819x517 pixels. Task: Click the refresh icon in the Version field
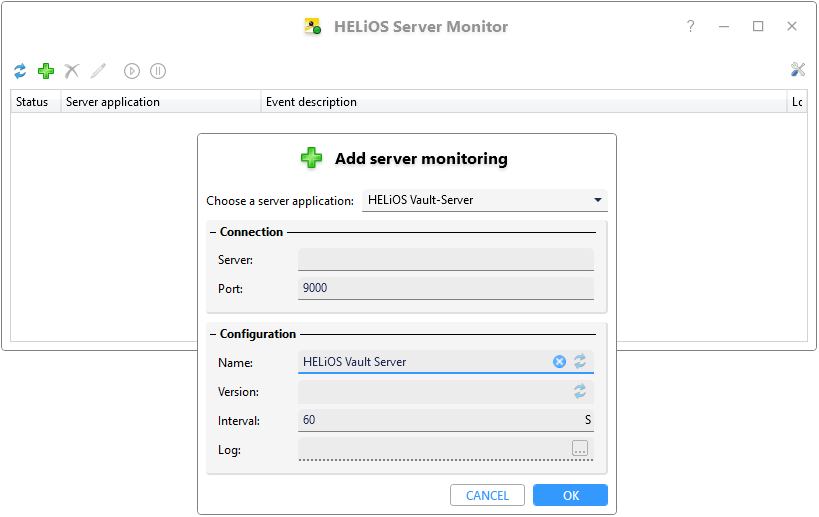pyautogui.click(x=580, y=391)
